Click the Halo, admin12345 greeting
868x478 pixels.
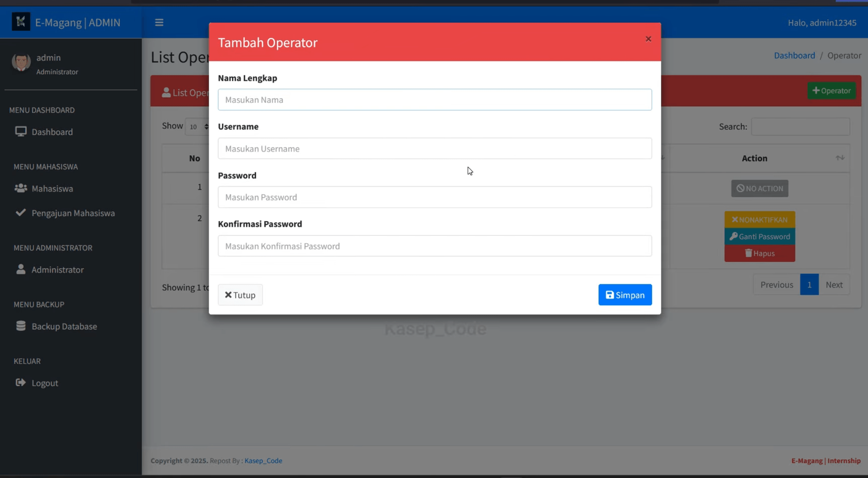tap(822, 23)
